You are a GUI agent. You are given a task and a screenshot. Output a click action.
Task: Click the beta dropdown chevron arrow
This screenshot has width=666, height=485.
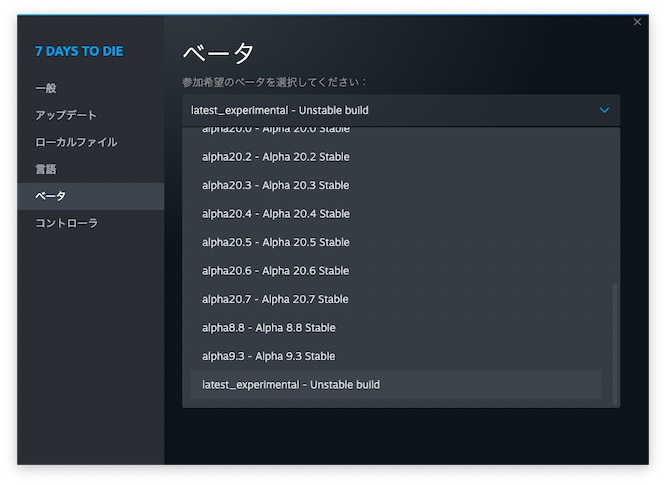coord(604,110)
